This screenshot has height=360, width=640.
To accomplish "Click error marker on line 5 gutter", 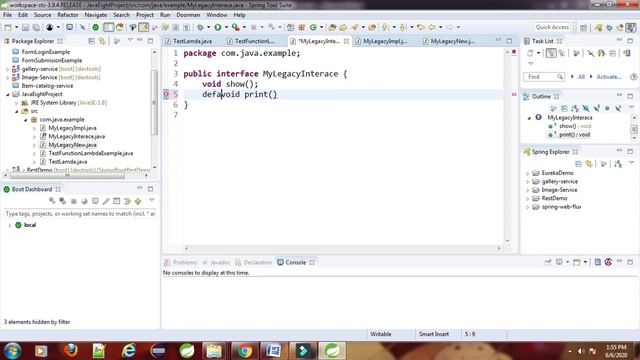I will [166, 94].
